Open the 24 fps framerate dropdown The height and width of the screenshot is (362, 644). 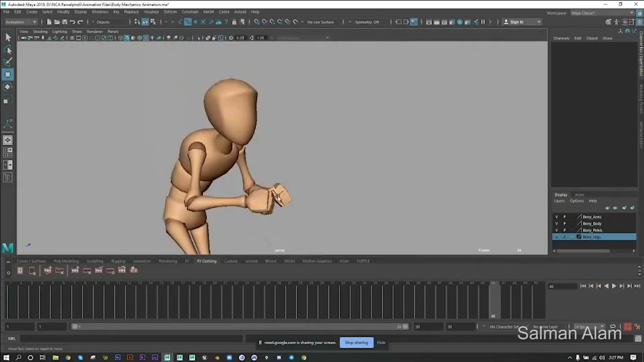tap(589, 327)
